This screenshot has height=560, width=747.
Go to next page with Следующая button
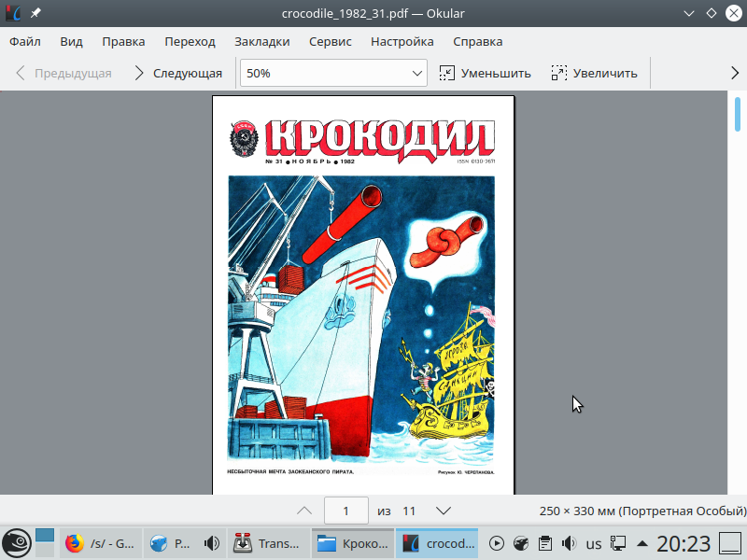point(178,73)
